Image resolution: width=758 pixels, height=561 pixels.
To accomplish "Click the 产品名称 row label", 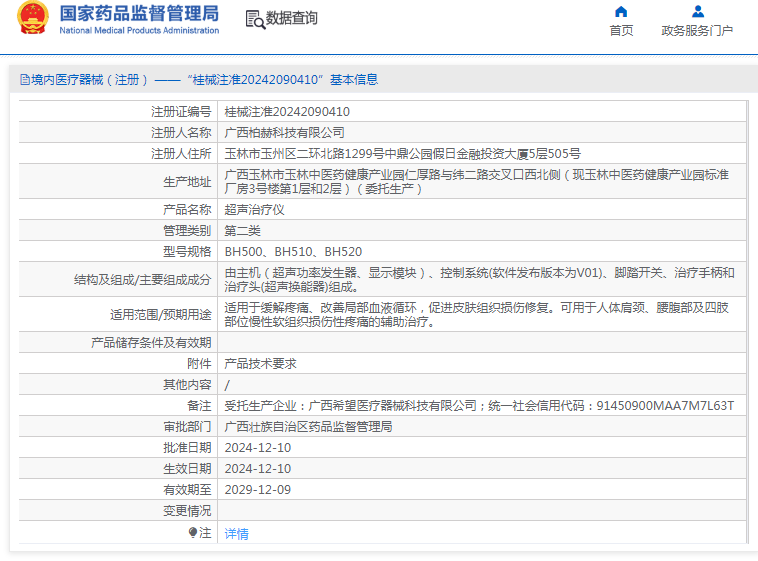I will click(187, 210).
